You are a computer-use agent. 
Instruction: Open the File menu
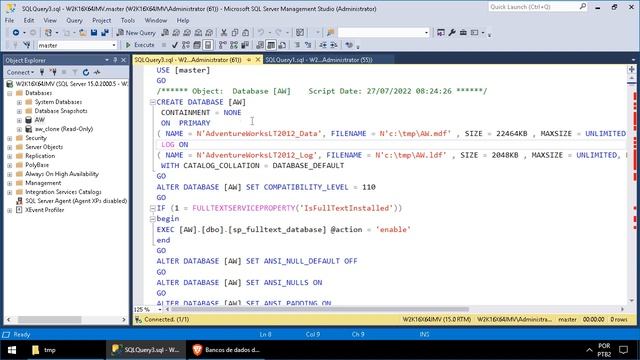click(x=9, y=20)
